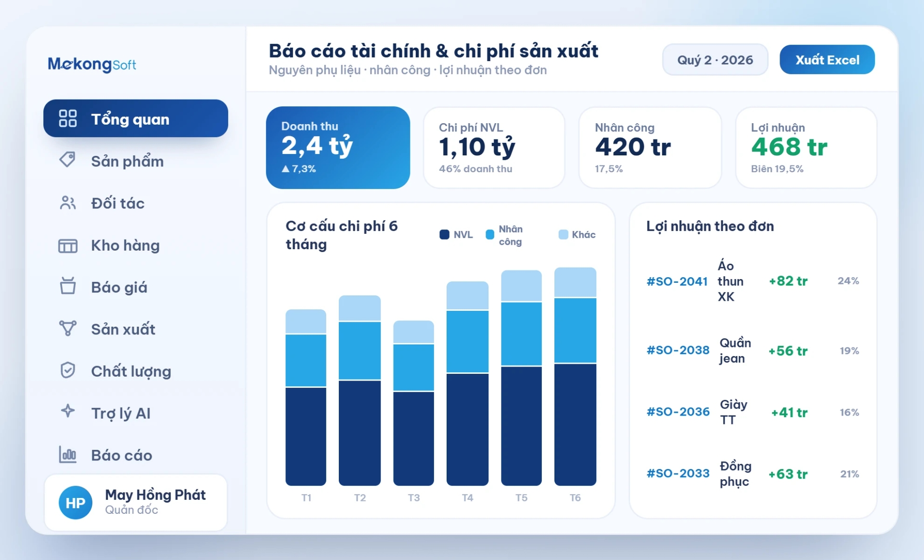
Task: Click the T5 stacked bar
Action: pos(521,378)
